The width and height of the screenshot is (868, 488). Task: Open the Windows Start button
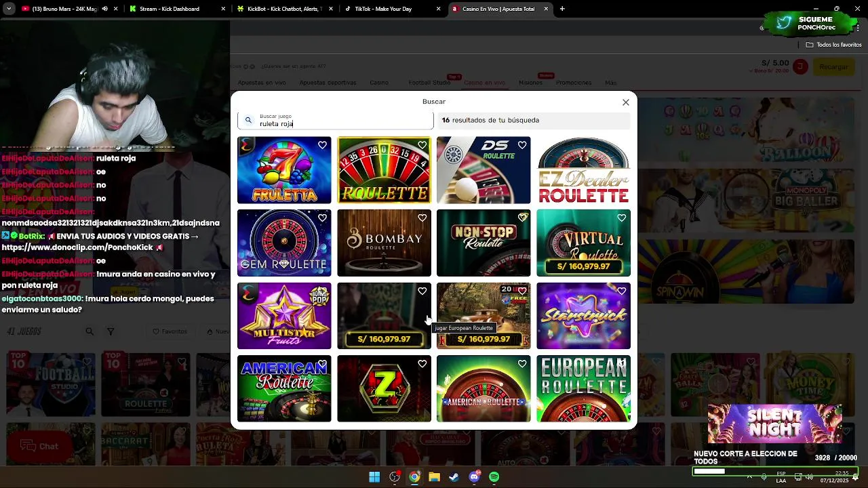[374, 477]
